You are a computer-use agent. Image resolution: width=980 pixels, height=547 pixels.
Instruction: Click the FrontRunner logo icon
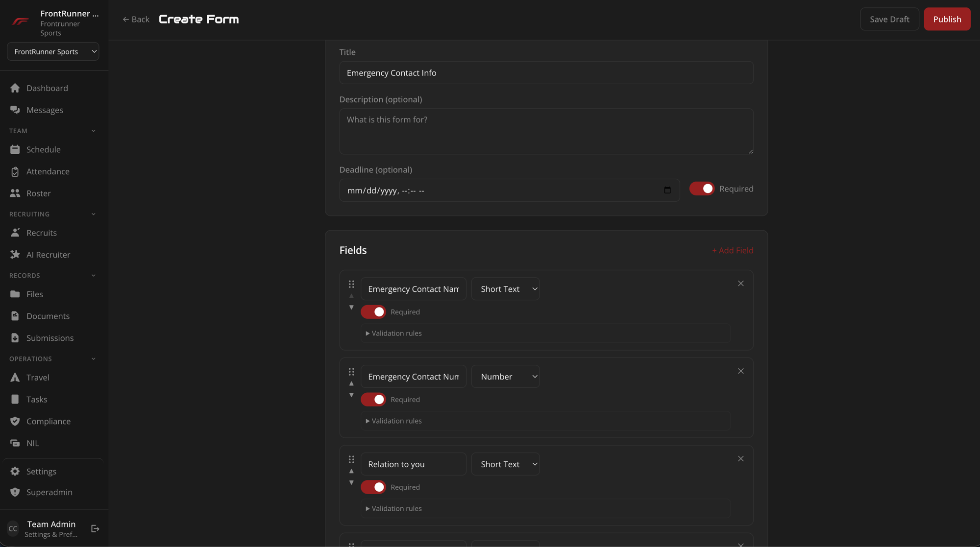tap(21, 21)
